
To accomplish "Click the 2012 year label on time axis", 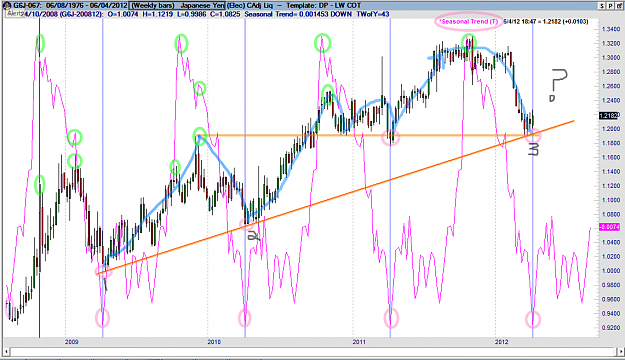I will click(x=501, y=342).
